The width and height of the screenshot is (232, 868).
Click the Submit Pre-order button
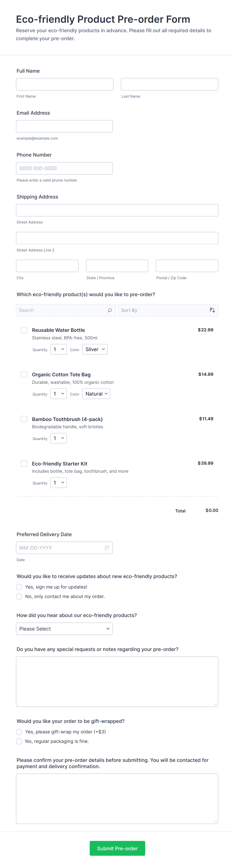pyautogui.click(x=117, y=848)
